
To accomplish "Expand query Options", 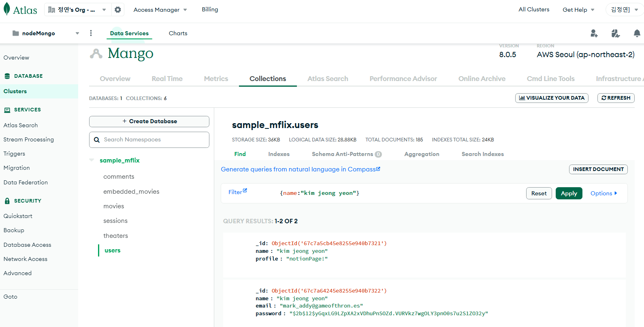I will pos(604,193).
